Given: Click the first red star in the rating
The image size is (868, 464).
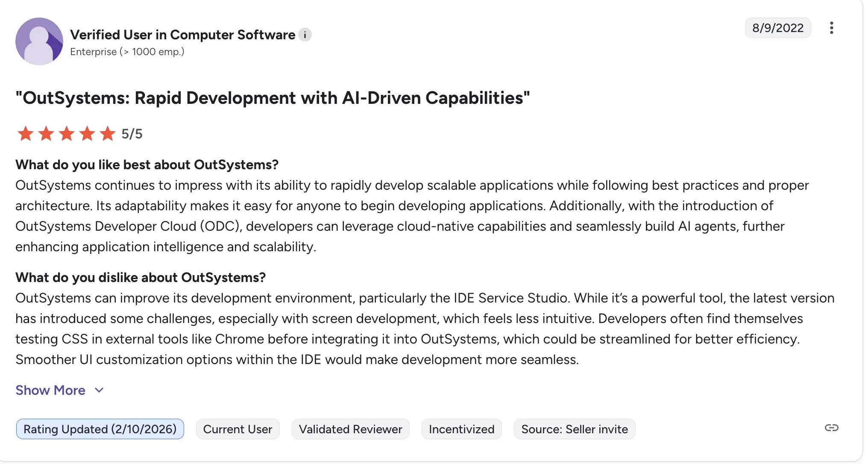Looking at the screenshot, I should click(x=25, y=133).
